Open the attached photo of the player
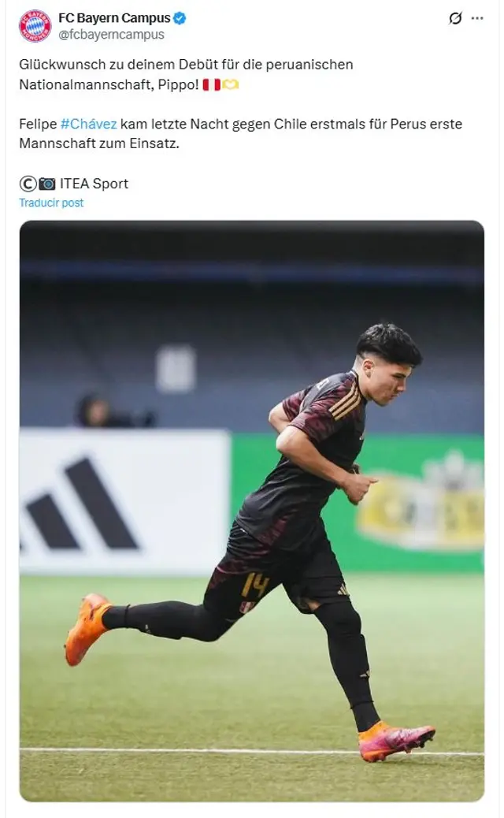The width and height of the screenshot is (504, 818). pyautogui.click(x=252, y=511)
